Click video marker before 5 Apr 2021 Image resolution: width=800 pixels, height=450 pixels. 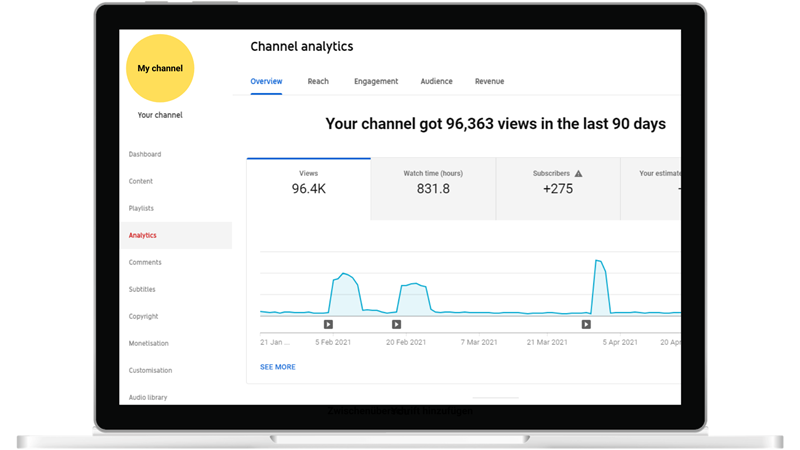pos(586,324)
